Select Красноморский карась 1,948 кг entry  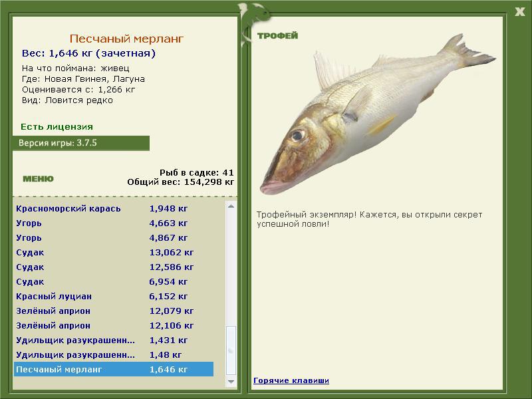tap(114, 209)
